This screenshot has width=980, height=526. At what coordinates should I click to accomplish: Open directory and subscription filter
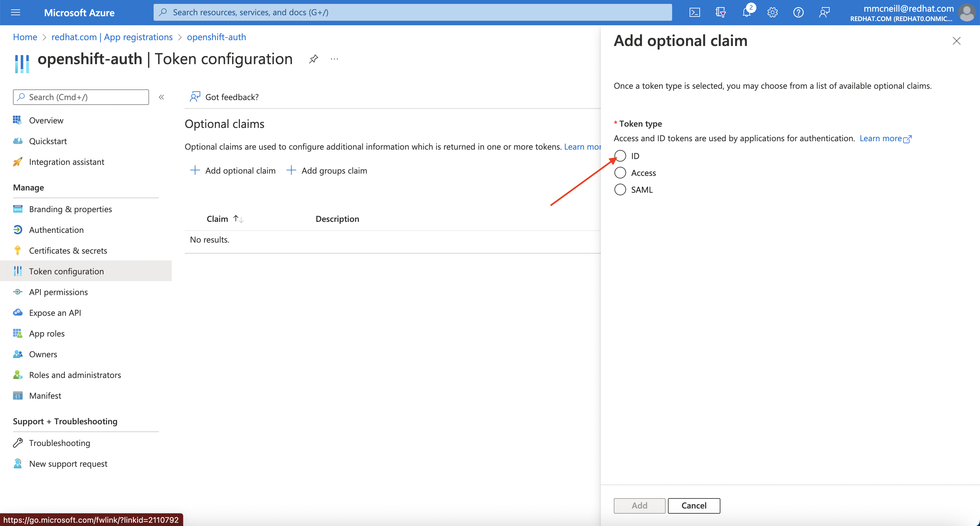click(x=720, y=12)
